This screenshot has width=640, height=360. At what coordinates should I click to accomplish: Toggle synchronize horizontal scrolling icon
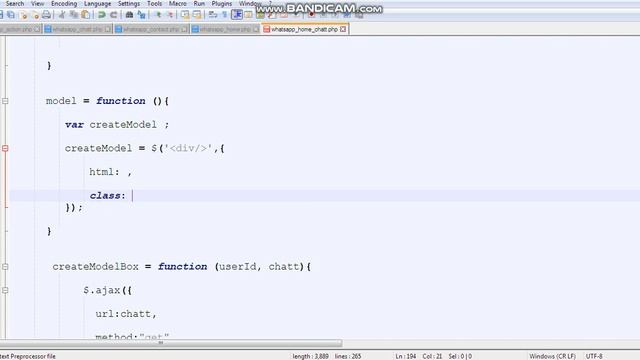(197, 15)
